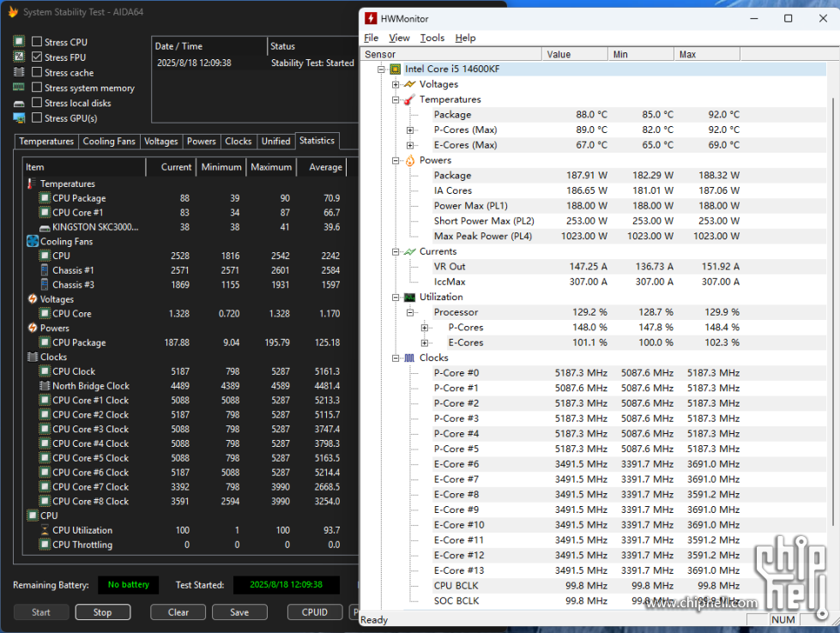Click the memory module icon beside Stress system memory
Viewport: 840px width, 633px height.
click(x=19, y=87)
